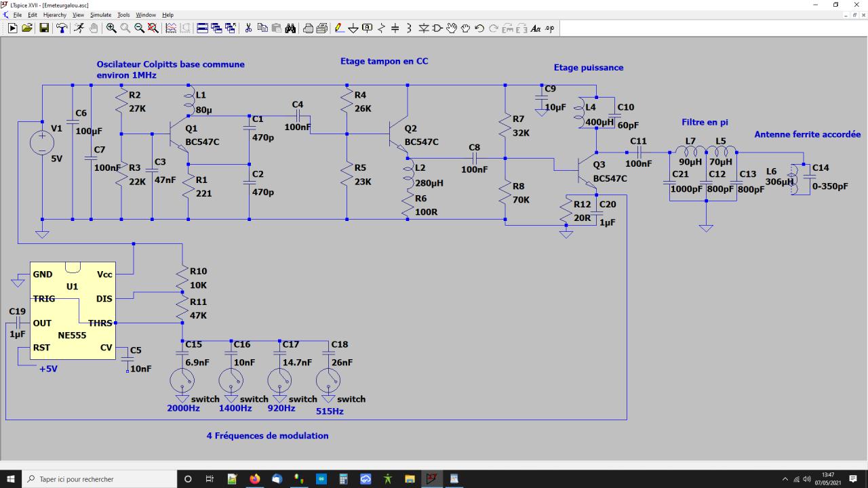Open the SPICE directive .op tool
The width and height of the screenshot is (868, 488).
549,28
